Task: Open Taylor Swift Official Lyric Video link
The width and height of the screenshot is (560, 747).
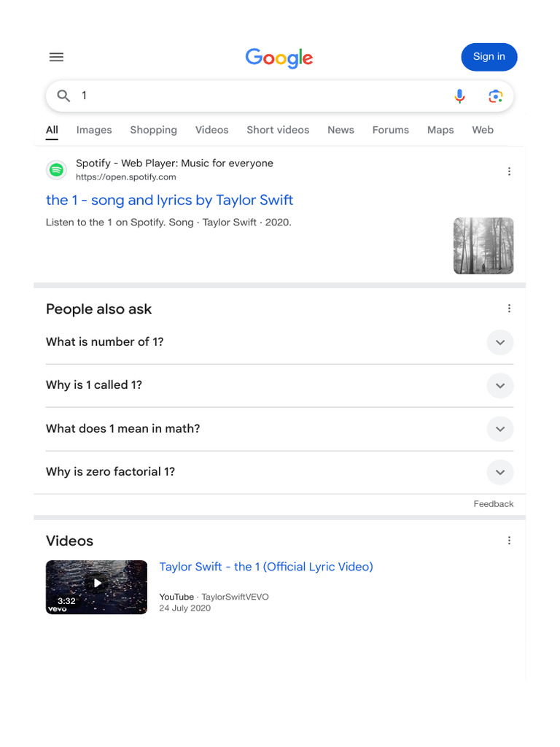Action: [266, 567]
